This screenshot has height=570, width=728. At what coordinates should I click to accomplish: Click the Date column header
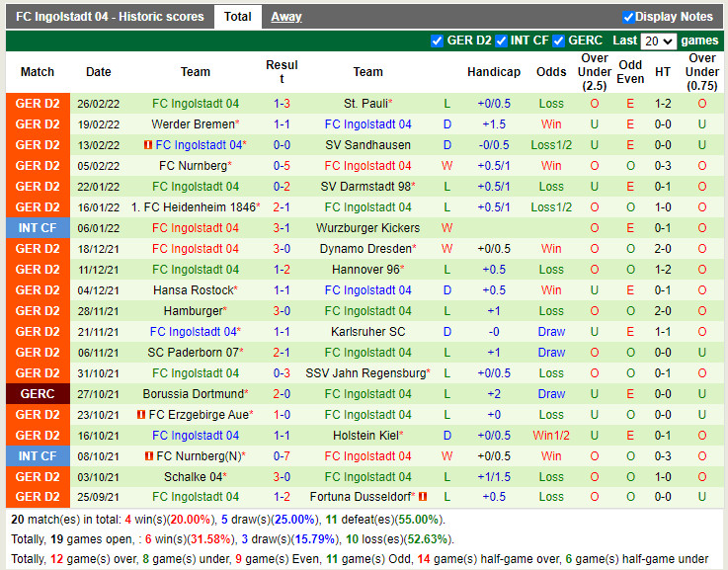99,72
